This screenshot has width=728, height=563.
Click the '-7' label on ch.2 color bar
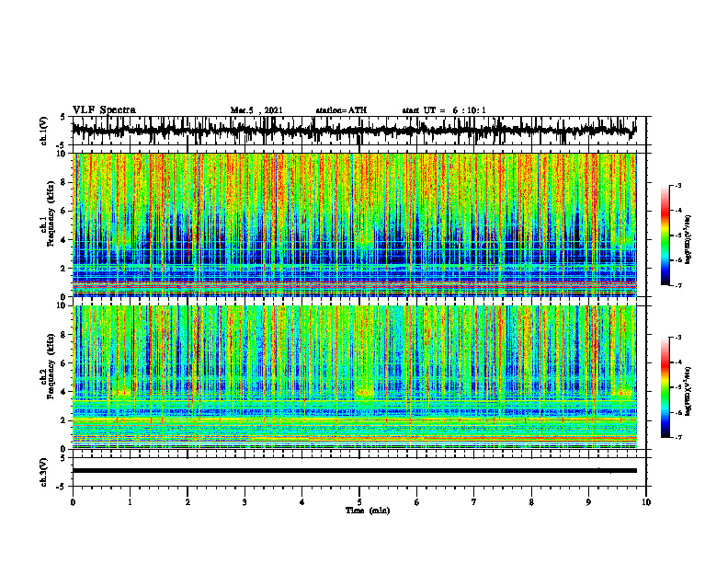pyautogui.click(x=677, y=437)
